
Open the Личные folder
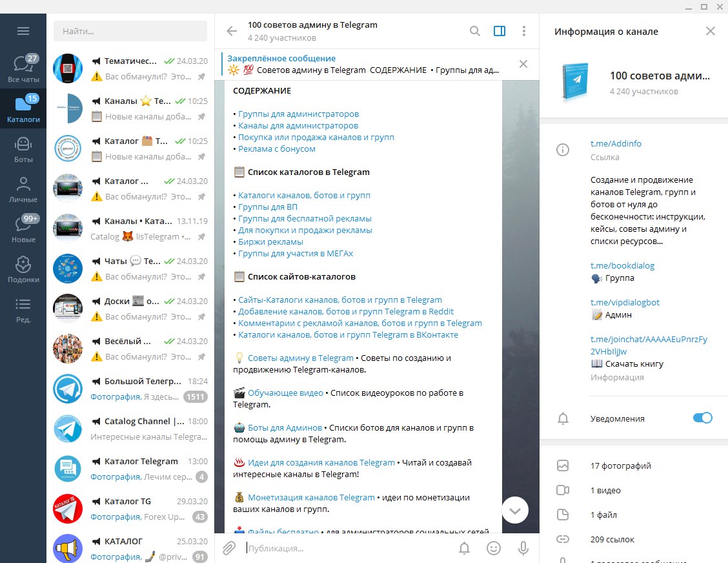click(x=23, y=189)
